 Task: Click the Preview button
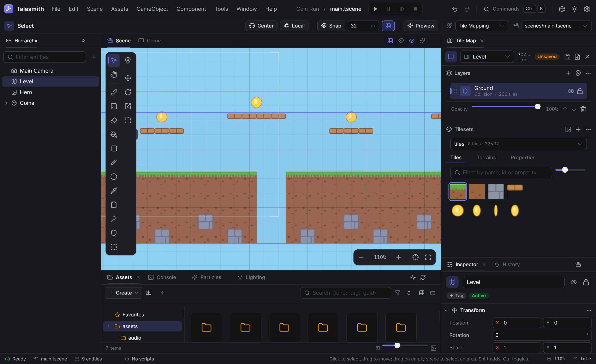pyautogui.click(x=421, y=26)
